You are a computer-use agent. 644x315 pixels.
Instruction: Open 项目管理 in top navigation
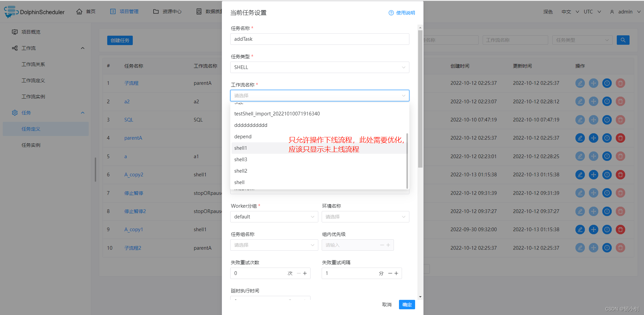124,12
